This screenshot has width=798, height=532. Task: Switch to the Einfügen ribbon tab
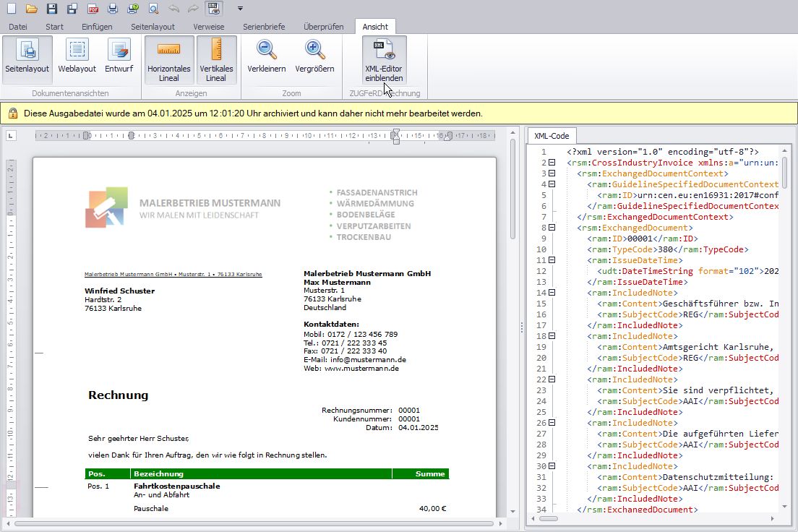pos(97,27)
